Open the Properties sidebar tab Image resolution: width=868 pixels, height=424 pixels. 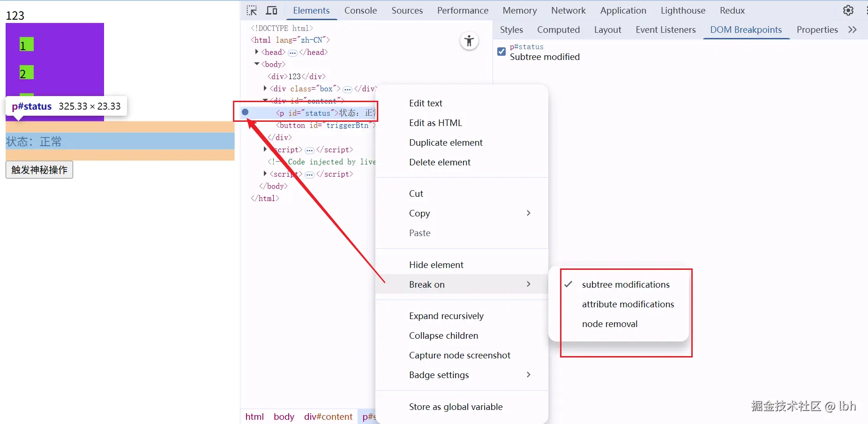point(817,30)
